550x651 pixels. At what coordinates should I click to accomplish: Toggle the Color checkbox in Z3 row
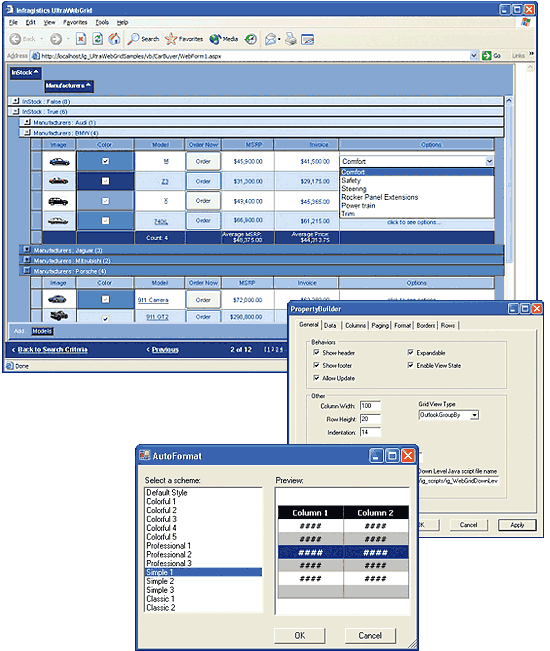[105, 181]
